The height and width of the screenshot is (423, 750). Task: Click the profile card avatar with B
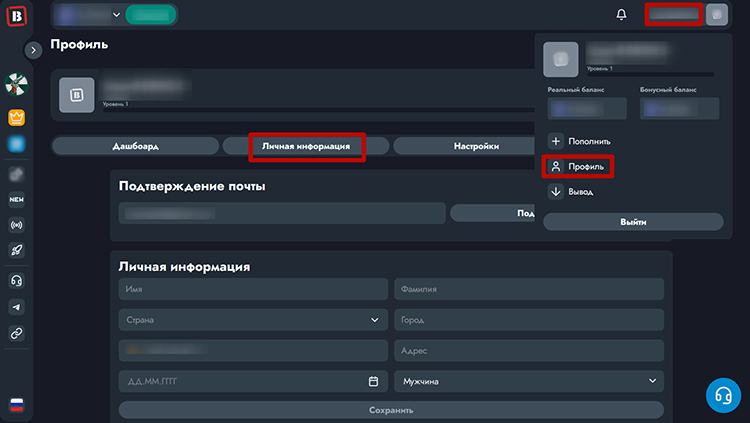point(77,95)
